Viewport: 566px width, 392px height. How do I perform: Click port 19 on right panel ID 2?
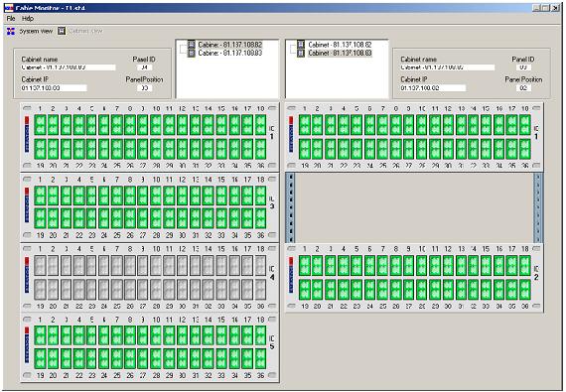(305, 289)
